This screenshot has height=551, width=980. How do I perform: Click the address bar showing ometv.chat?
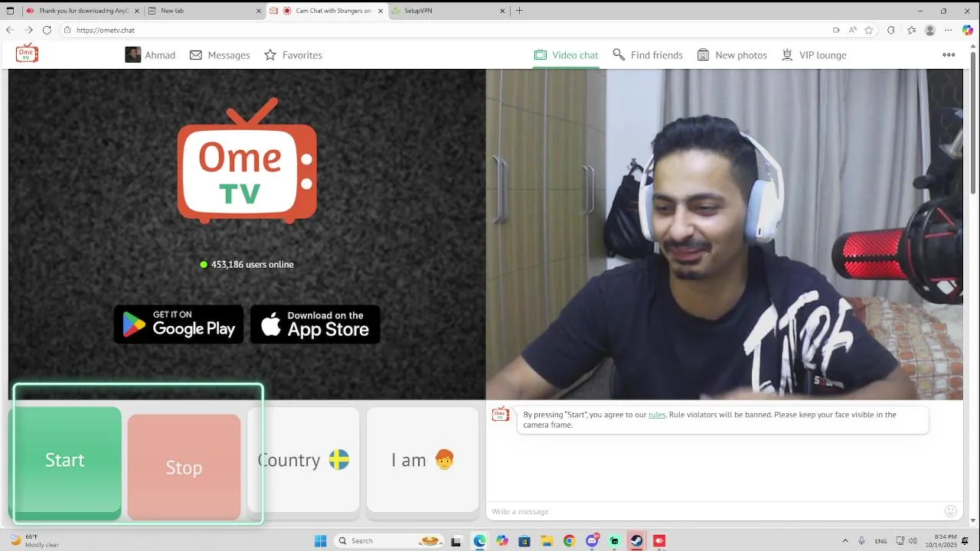click(444, 30)
